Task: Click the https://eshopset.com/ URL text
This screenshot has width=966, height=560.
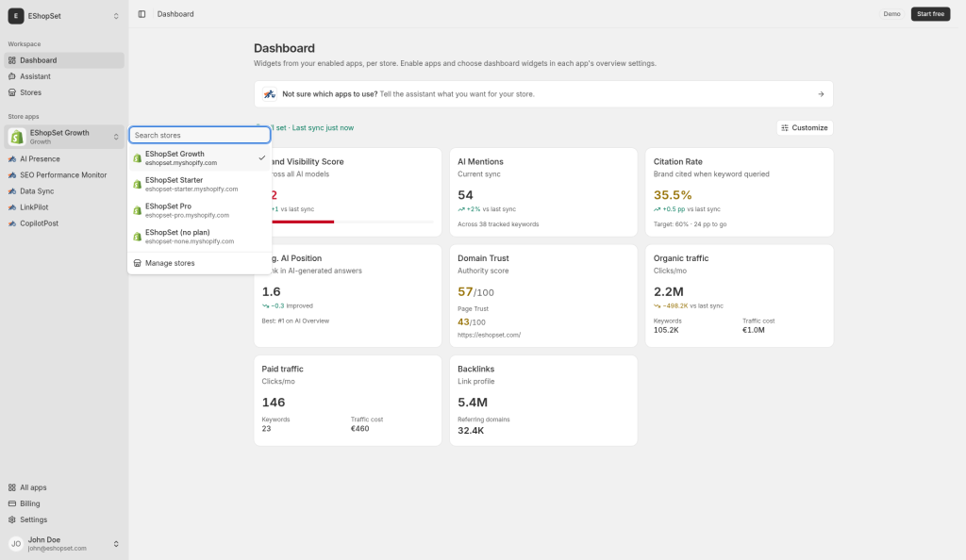Action: 490,336
